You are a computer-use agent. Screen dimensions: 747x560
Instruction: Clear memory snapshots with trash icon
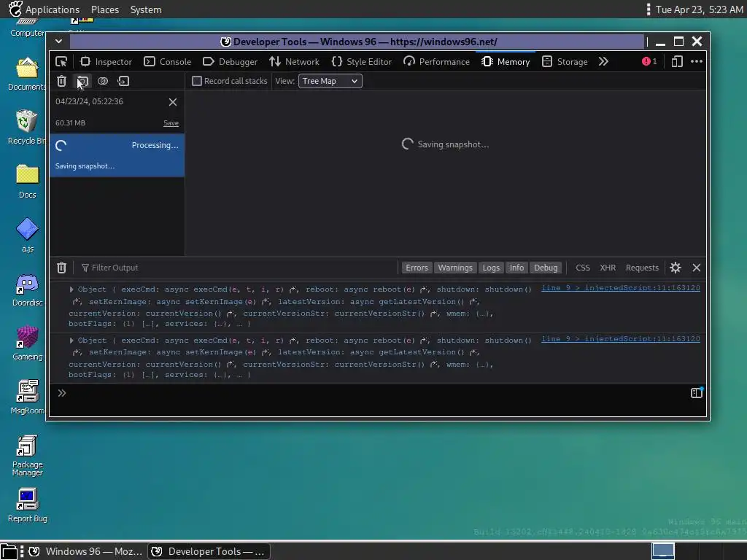(61, 81)
